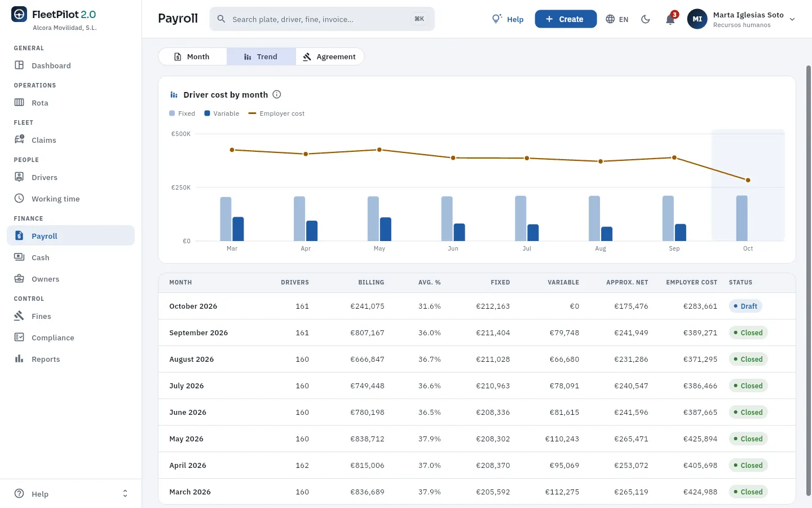The height and width of the screenshot is (508, 812).
Task: Open the Reports page
Action: pos(70,359)
